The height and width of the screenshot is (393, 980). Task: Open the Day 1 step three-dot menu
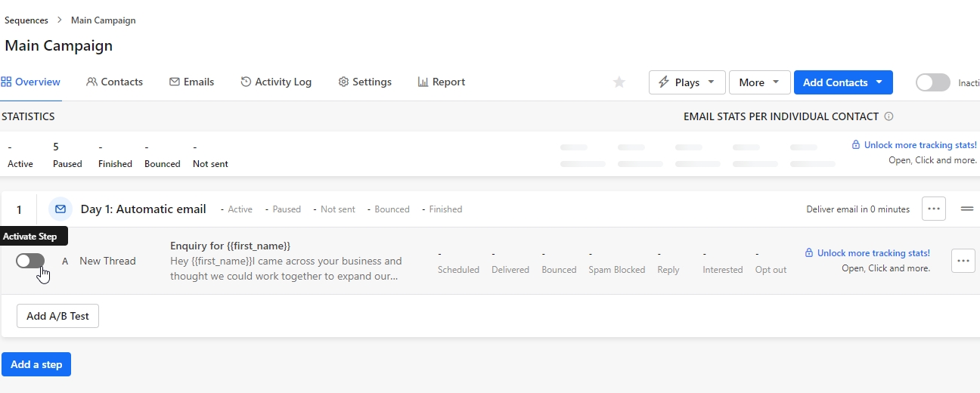pos(934,209)
